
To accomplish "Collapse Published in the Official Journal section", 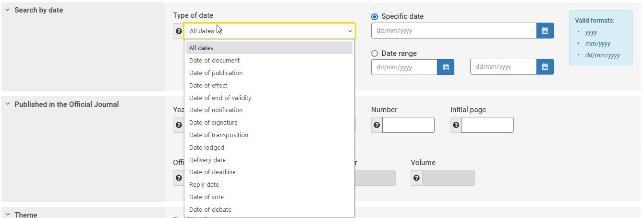I will coord(8,104).
